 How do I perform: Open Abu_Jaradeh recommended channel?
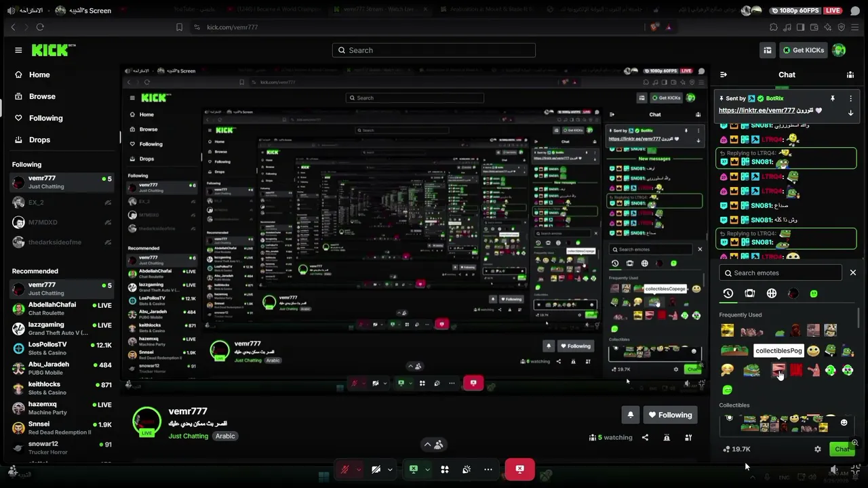pos(61,369)
